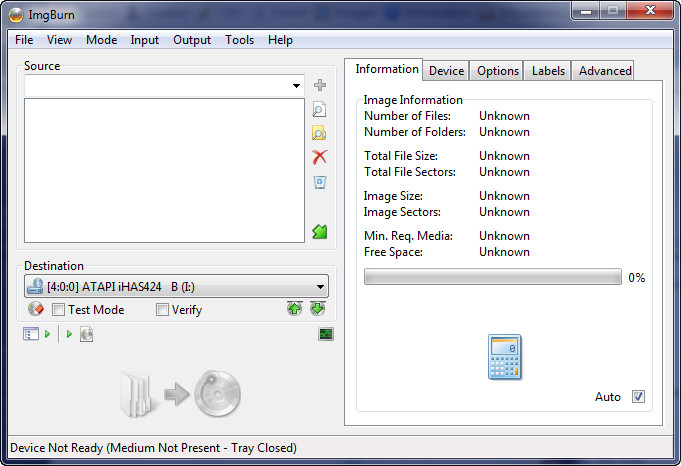Screen dimensions: 681x466
Task: Click play arrow next to queue icon
Action: (47, 334)
